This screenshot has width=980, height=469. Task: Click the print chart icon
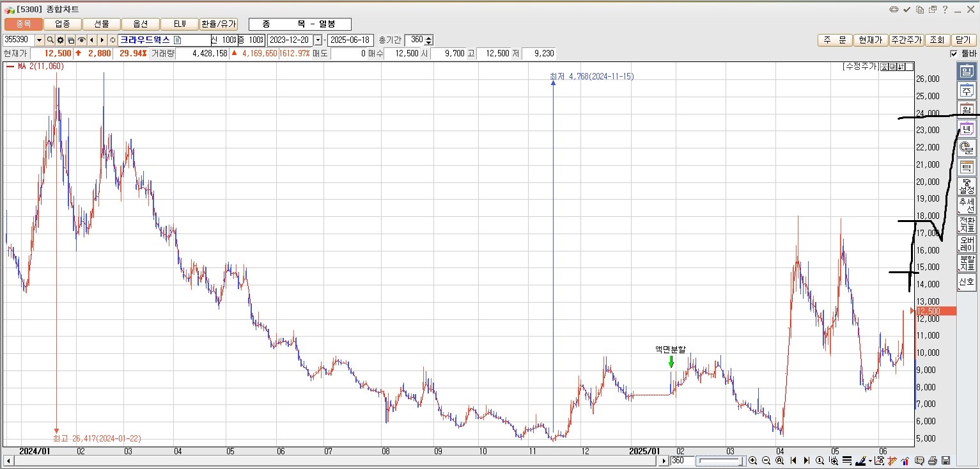coord(933,461)
